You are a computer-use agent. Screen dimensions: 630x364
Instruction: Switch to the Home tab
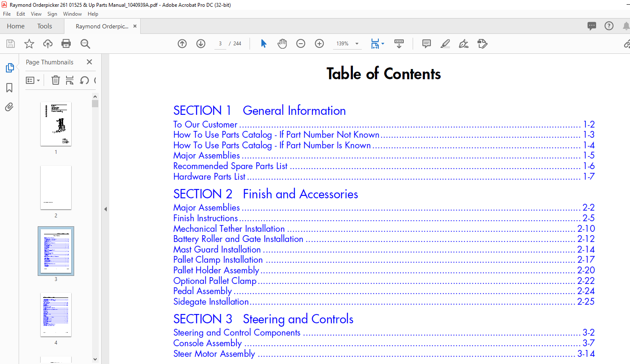point(16,26)
